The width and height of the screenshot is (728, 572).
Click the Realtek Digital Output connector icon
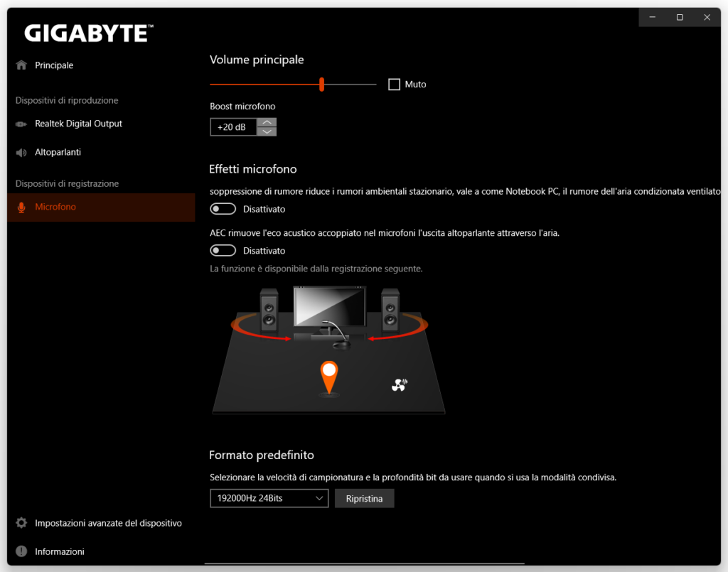(21, 124)
